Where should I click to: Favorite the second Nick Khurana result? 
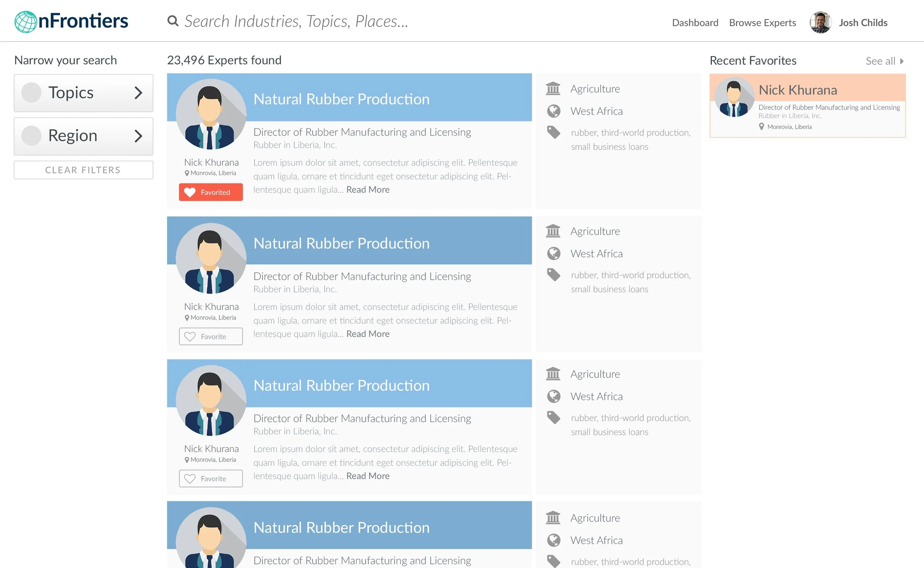point(211,336)
